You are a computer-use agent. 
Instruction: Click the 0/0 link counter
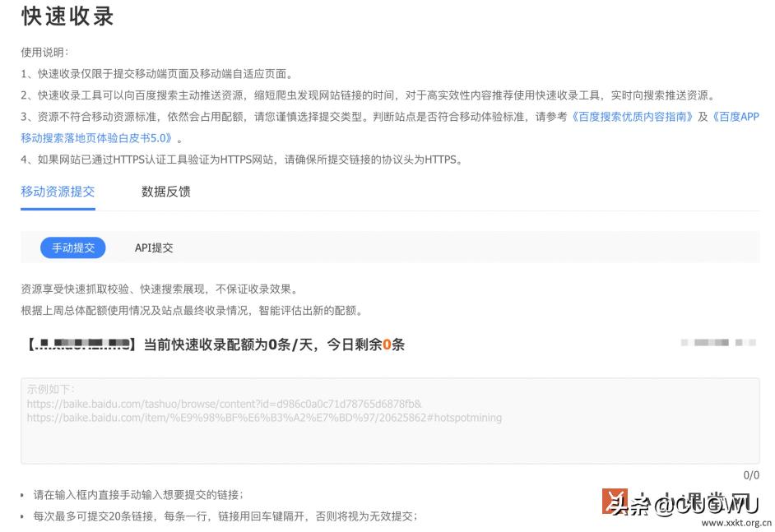point(751,475)
